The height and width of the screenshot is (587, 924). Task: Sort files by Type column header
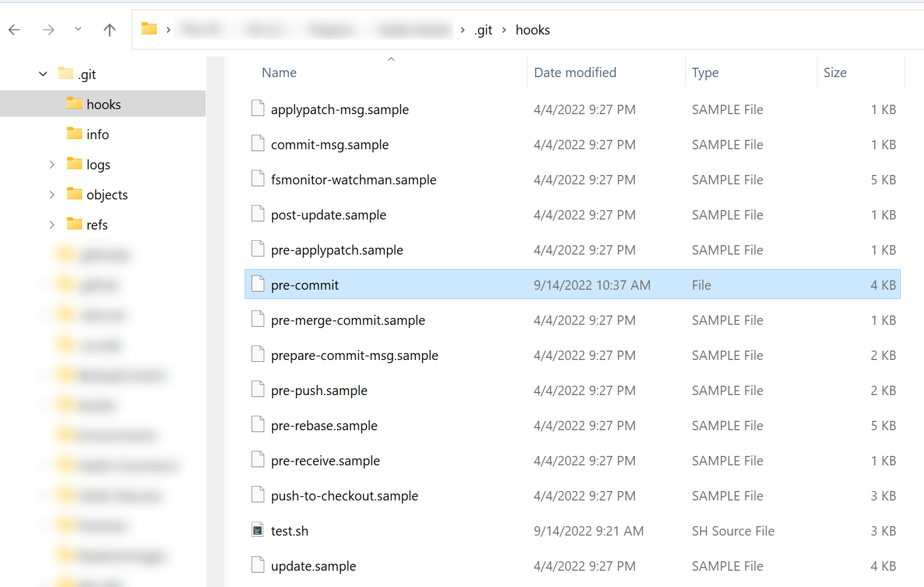tap(705, 73)
